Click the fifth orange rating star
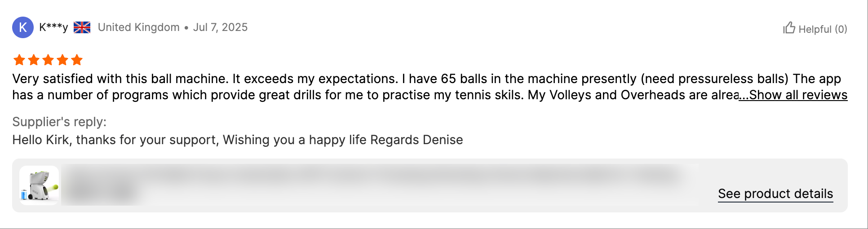The image size is (868, 229). 77,60
